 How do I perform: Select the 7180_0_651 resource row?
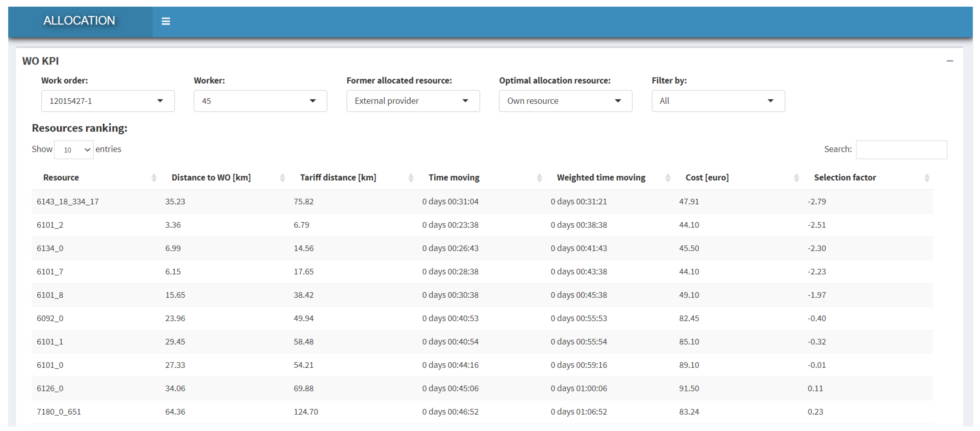(59, 412)
